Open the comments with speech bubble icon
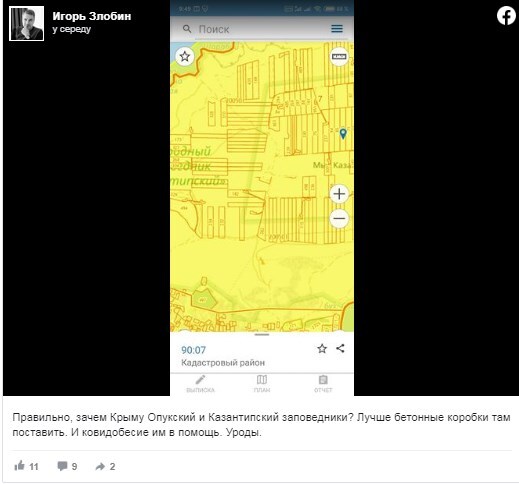 click(62, 466)
